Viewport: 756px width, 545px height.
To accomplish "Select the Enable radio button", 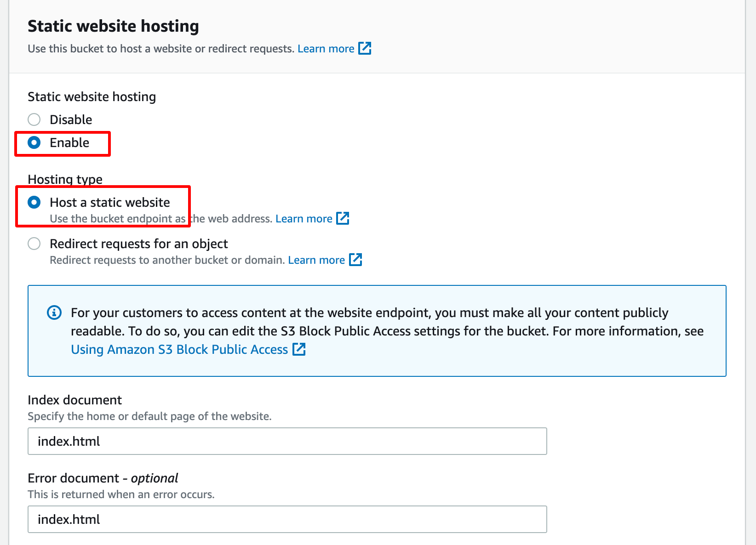I will (x=34, y=142).
